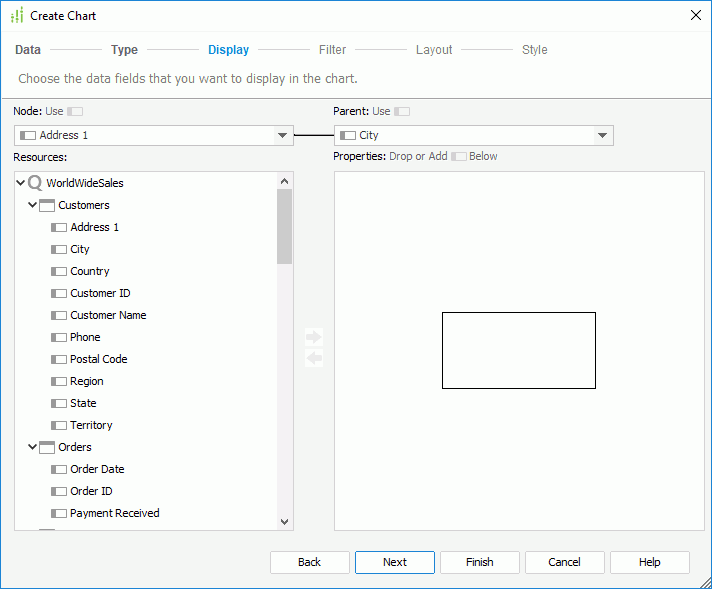The width and height of the screenshot is (712, 589).
Task: Jump to the Layout step
Action: coord(434,49)
